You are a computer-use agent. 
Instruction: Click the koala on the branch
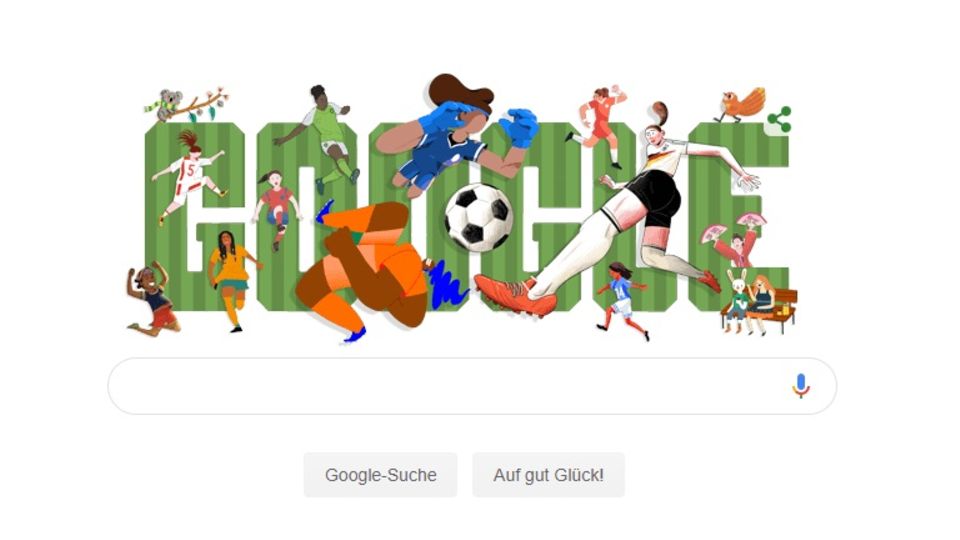click(168, 105)
